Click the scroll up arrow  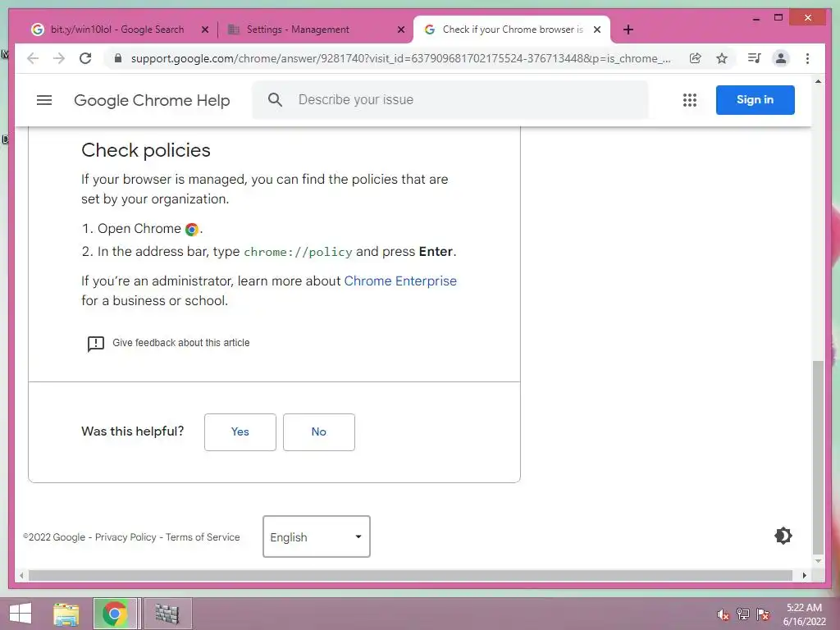[818, 81]
